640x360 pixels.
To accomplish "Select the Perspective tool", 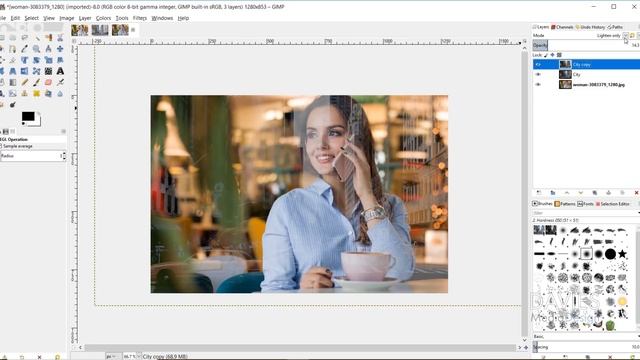I will [x=13, y=71].
